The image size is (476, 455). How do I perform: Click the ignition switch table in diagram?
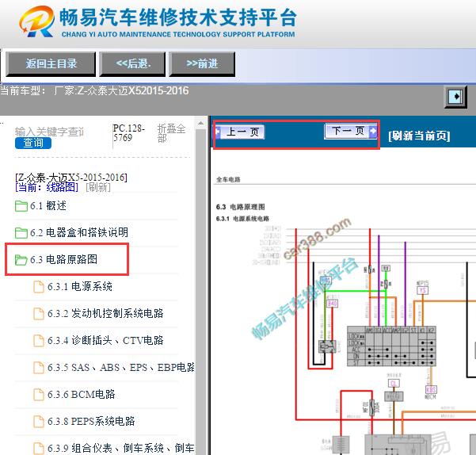[391, 346]
